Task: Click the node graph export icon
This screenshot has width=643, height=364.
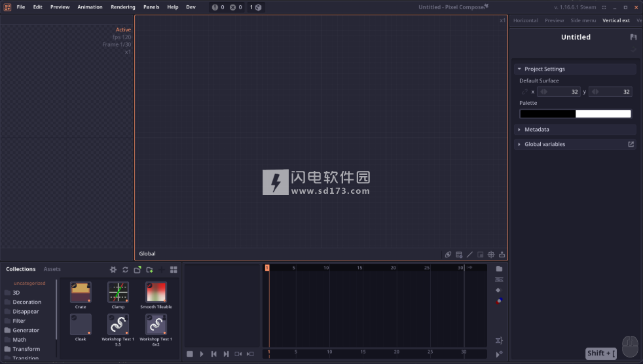Action: point(502,255)
